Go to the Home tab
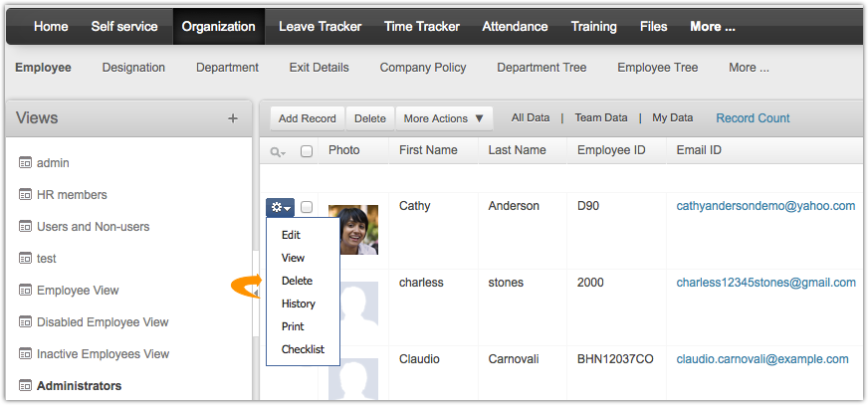This screenshot has width=868, height=405. click(x=51, y=27)
